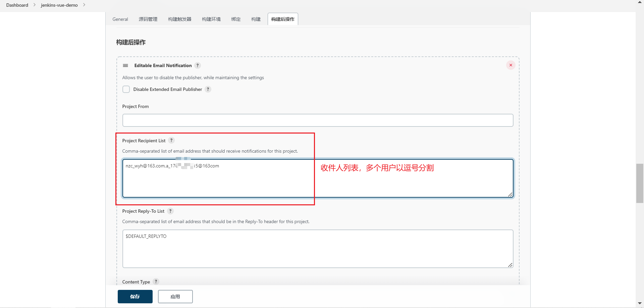Switch to the 源码管理 tab
Screen dimensions: 644x308
pyautogui.click(x=148, y=19)
